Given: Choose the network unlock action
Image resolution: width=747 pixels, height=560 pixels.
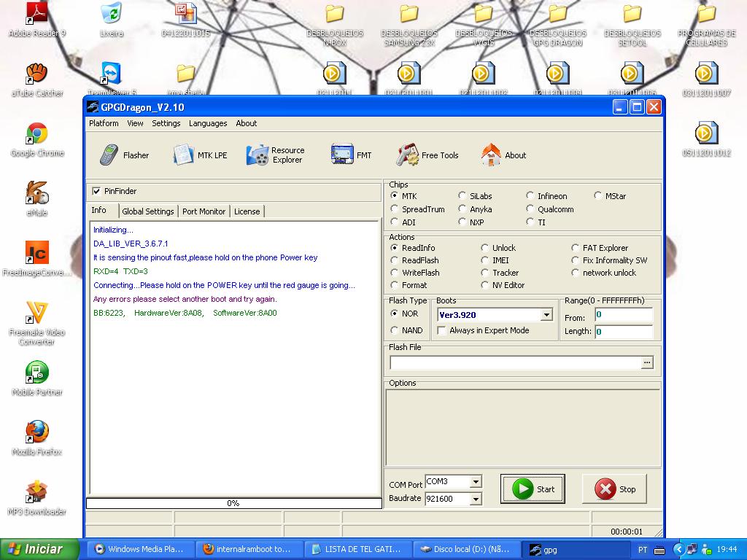Looking at the screenshot, I should 575,273.
